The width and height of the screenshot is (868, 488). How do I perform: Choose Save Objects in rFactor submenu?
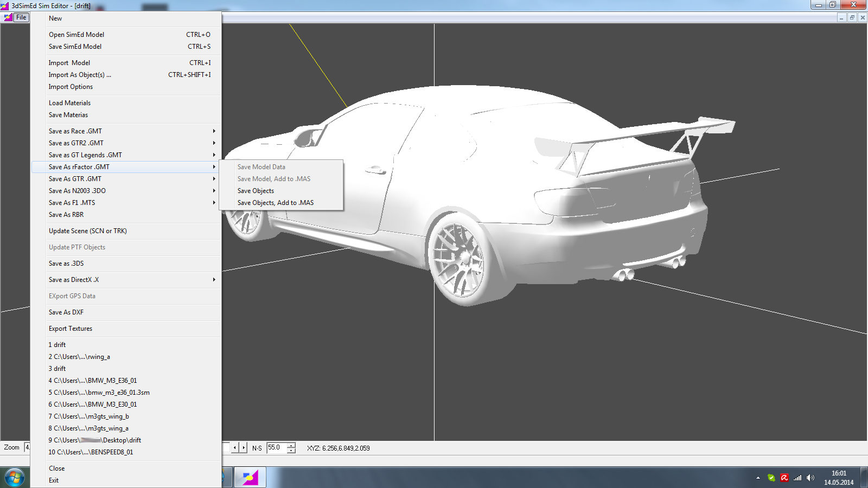[x=256, y=191]
